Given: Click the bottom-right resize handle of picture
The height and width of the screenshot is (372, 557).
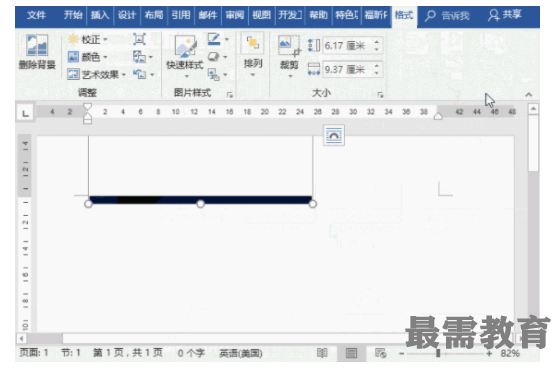Looking at the screenshot, I should [x=313, y=204].
